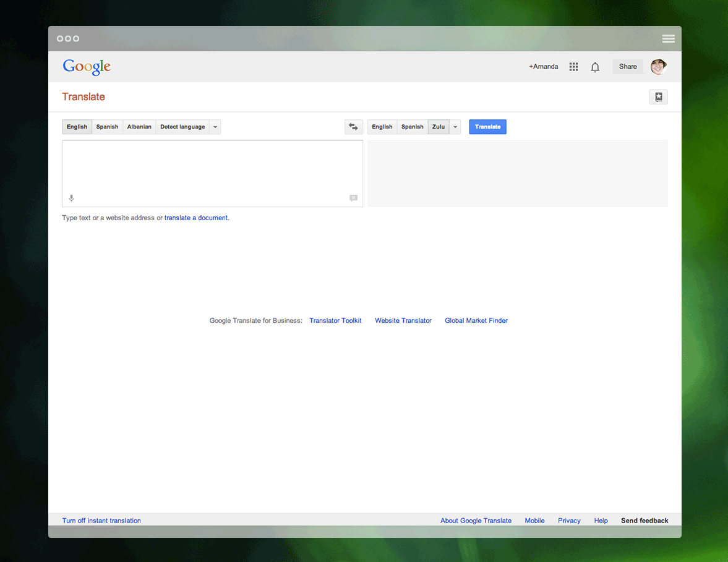The image size is (728, 562).
Task: Click the Google logo
Action: (x=87, y=67)
